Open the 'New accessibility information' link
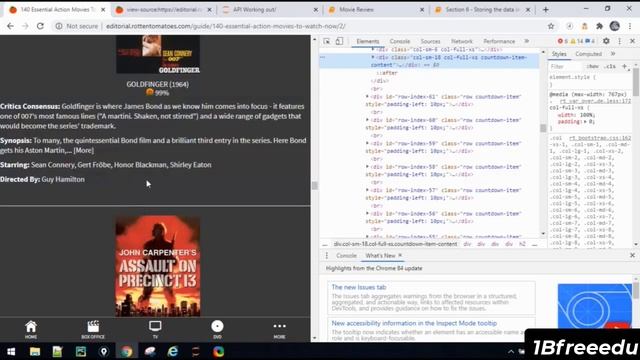This screenshot has height=360, width=640. click(414, 323)
